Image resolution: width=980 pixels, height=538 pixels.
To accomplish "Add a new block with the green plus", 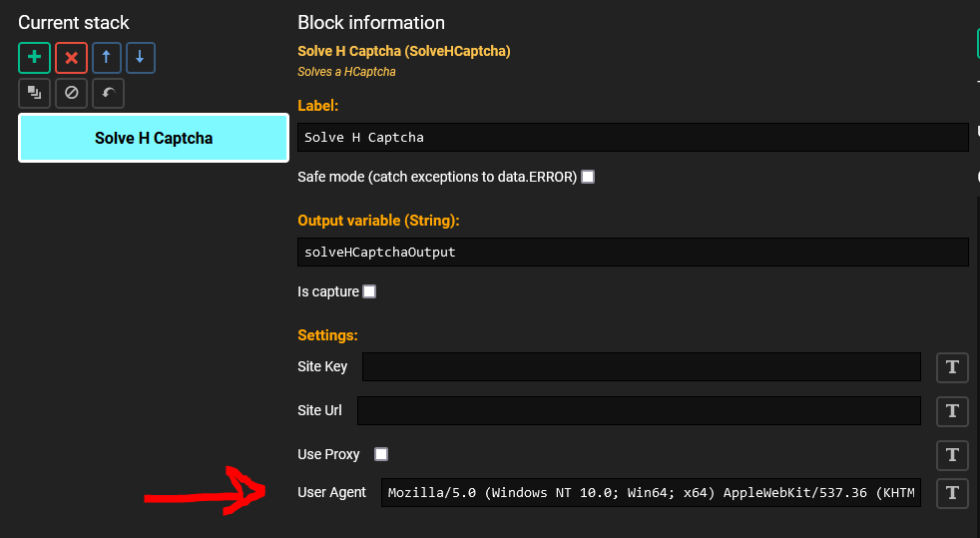I will (34, 58).
